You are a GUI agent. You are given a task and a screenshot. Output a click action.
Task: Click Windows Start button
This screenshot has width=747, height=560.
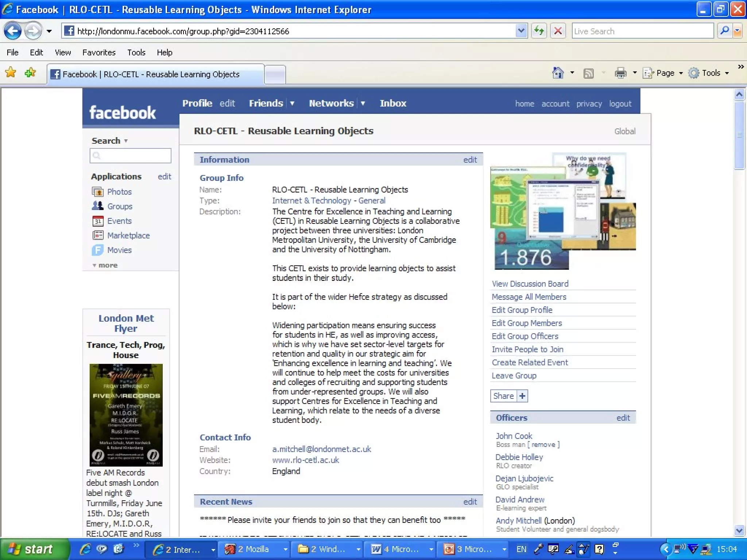point(34,549)
